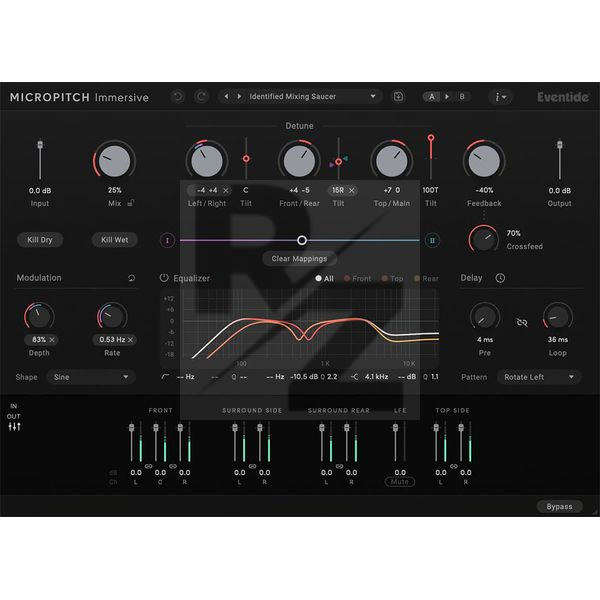The width and height of the screenshot is (600, 600).
Task: Open the preset list dropdown arrow
Action: click(x=373, y=96)
